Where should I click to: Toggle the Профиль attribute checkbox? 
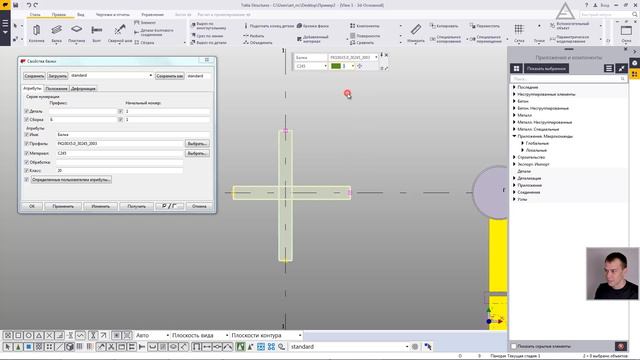(27, 144)
